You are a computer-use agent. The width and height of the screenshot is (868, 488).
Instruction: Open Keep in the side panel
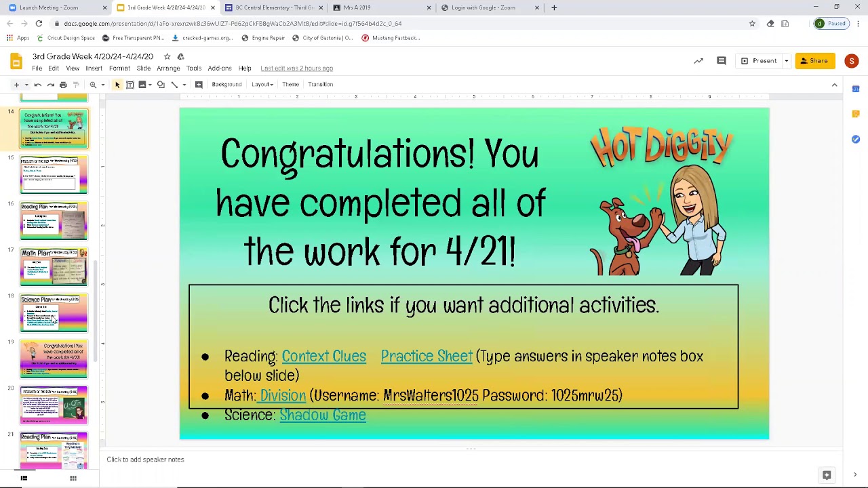(856, 114)
